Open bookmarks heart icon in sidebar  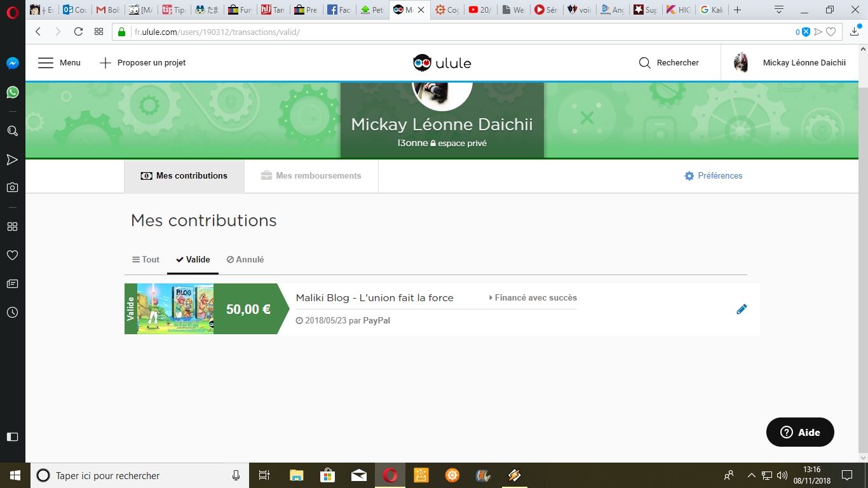(x=12, y=255)
